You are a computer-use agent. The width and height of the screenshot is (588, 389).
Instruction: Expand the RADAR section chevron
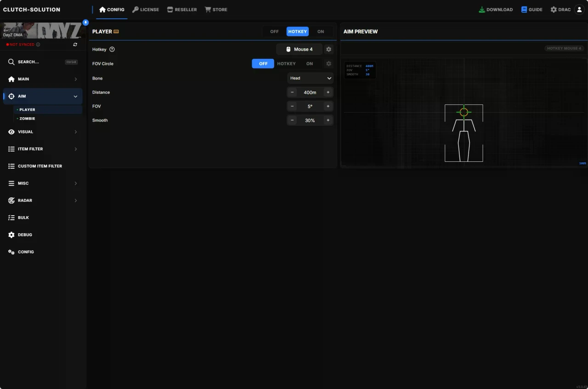pos(75,200)
